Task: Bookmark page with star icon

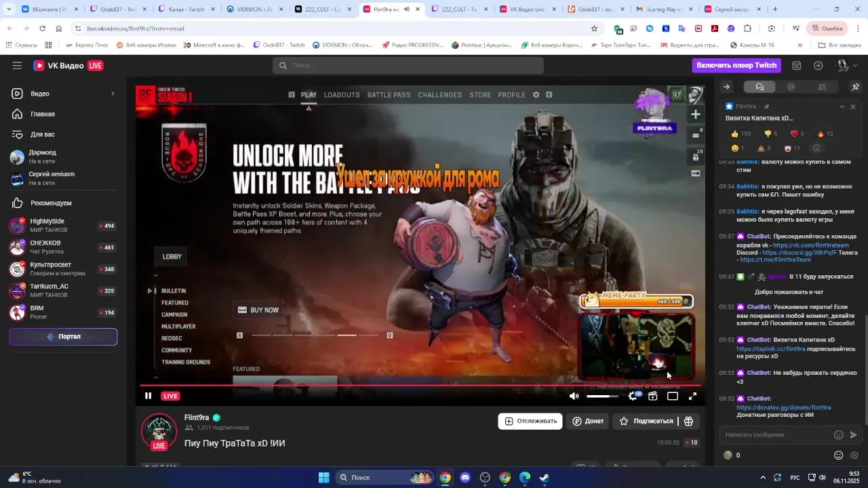Action: pyautogui.click(x=594, y=28)
